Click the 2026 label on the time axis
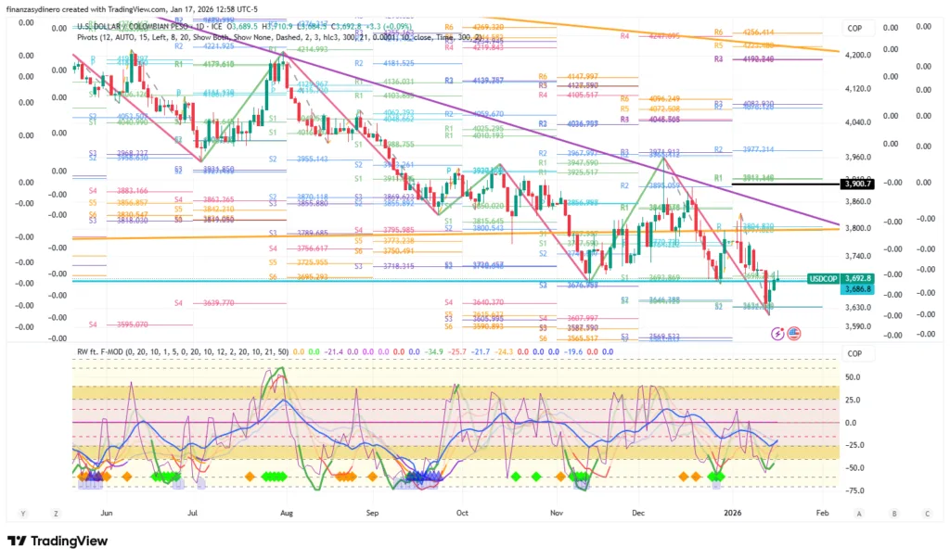 733,512
